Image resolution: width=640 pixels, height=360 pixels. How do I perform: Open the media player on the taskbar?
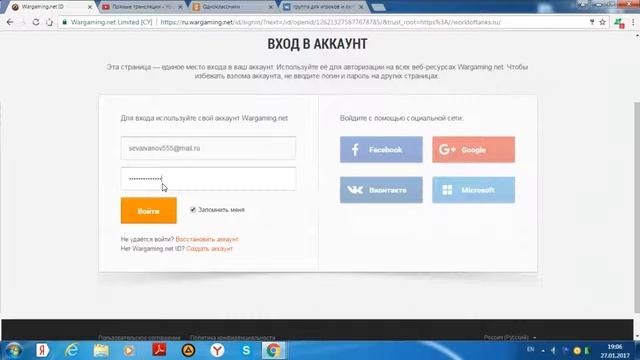point(129,350)
